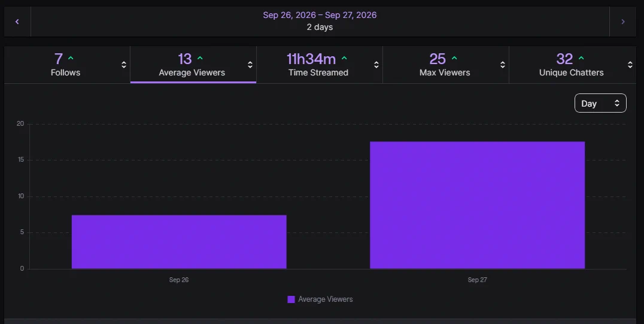
Task: Open the Day granularity dropdown
Action: click(600, 103)
